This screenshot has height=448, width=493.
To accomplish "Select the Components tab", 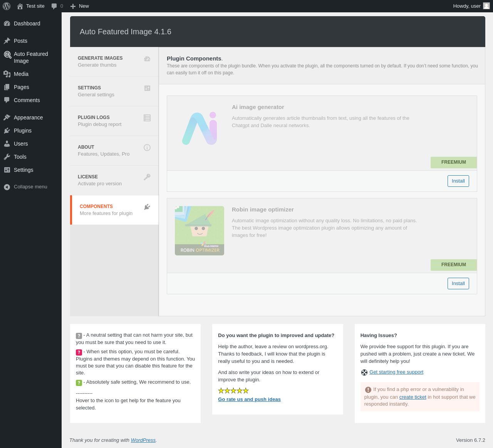I will (114, 210).
